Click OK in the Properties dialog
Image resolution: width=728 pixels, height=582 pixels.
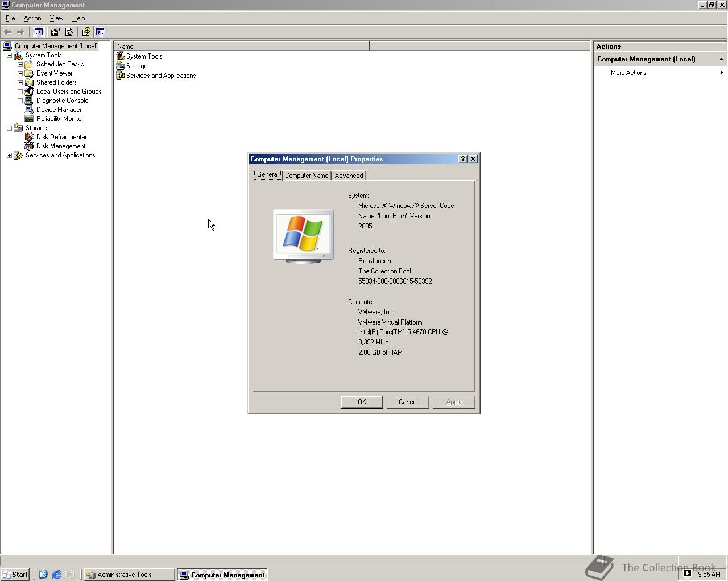coord(362,402)
